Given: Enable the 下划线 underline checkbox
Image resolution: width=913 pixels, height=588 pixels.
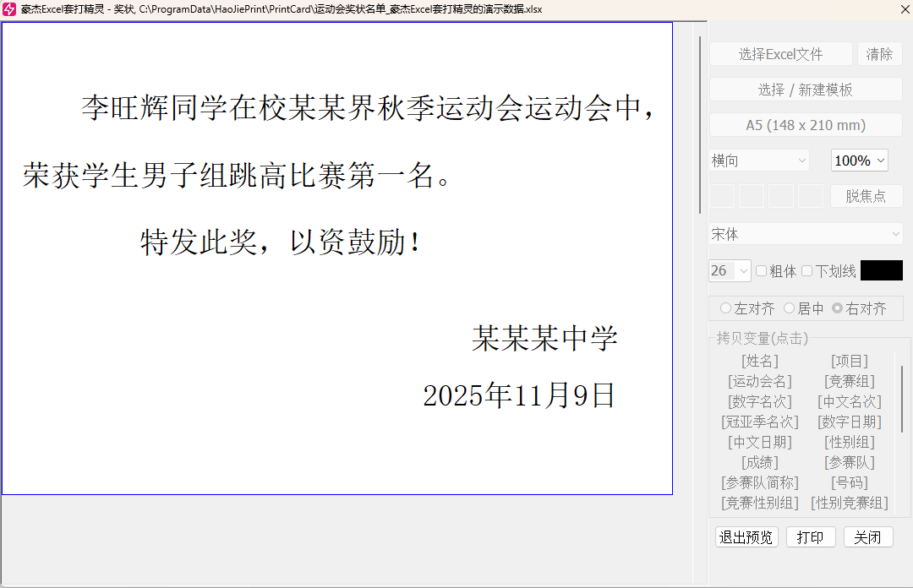Looking at the screenshot, I should click(x=808, y=270).
